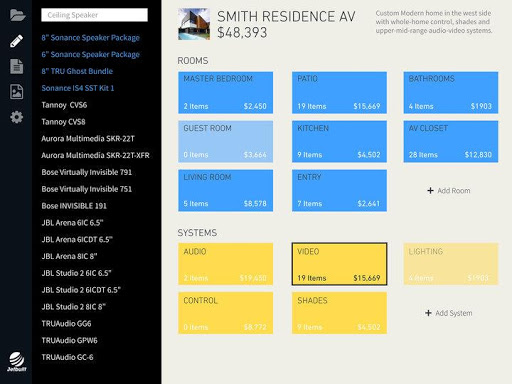Click the Ceiling Speaker search field
Image resolution: width=512 pixels, height=384 pixels.
94,15
